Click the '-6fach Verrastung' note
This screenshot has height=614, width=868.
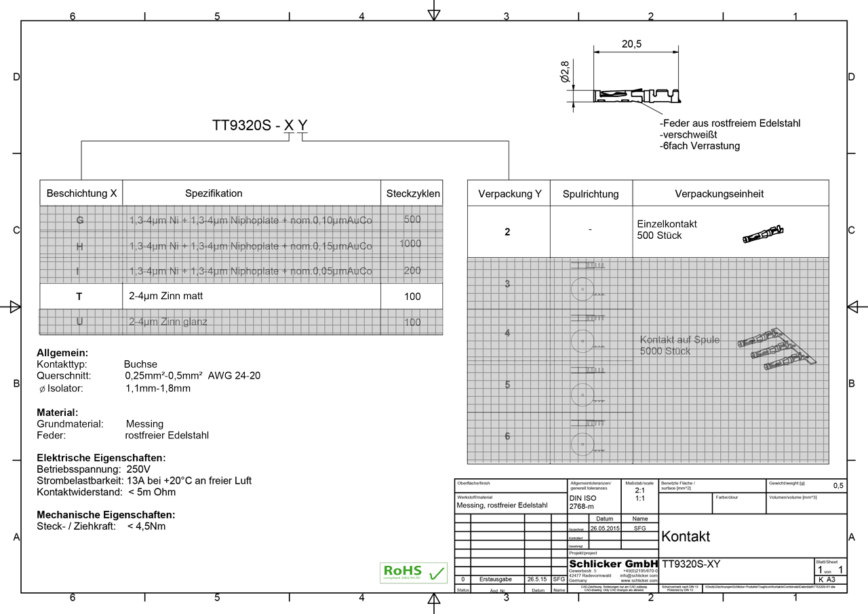pos(699,146)
